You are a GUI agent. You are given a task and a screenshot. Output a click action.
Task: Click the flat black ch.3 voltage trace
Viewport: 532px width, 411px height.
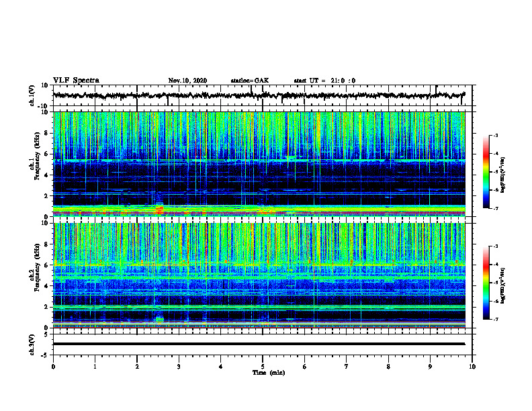tap(259, 344)
